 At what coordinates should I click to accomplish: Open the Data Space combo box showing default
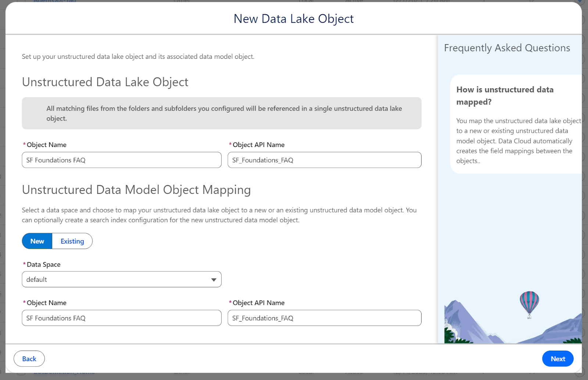pos(118,280)
